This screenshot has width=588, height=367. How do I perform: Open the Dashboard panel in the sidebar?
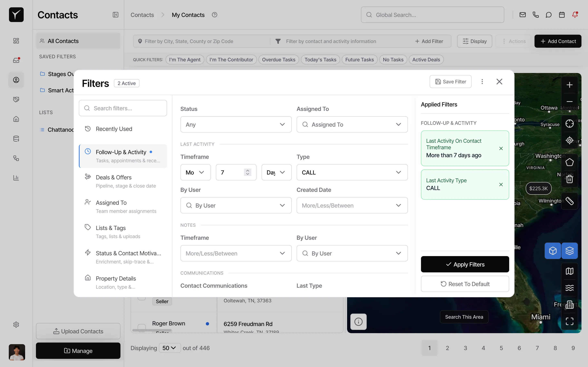[x=16, y=41]
